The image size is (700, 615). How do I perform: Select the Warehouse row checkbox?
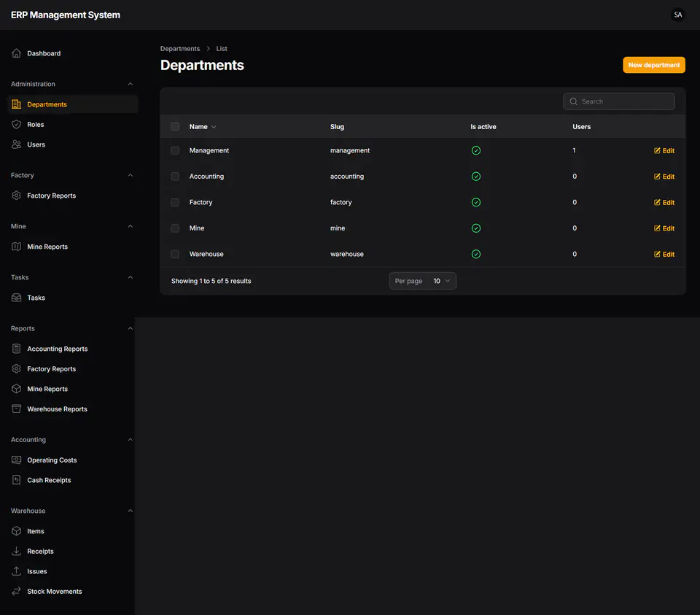pos(175,254)
